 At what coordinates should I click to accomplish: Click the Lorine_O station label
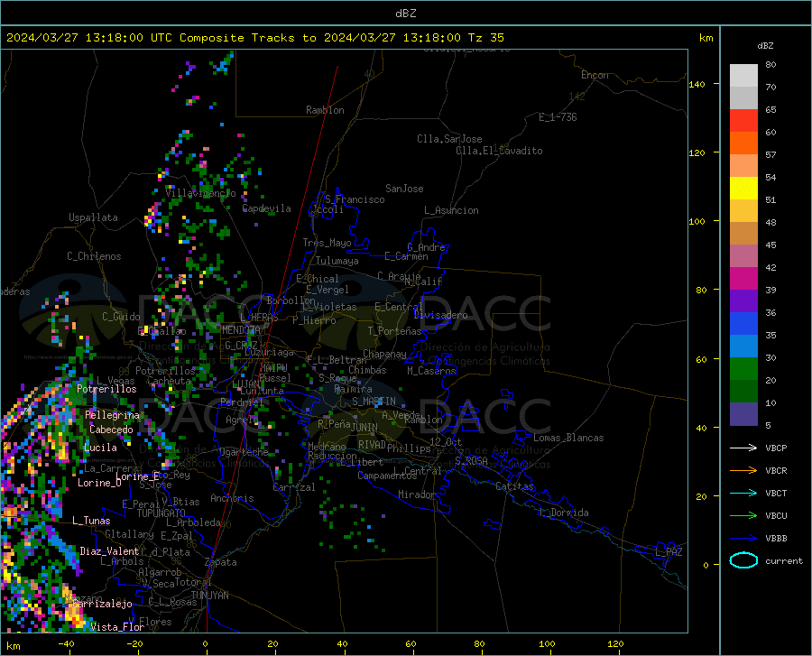[x=99, y=483]
